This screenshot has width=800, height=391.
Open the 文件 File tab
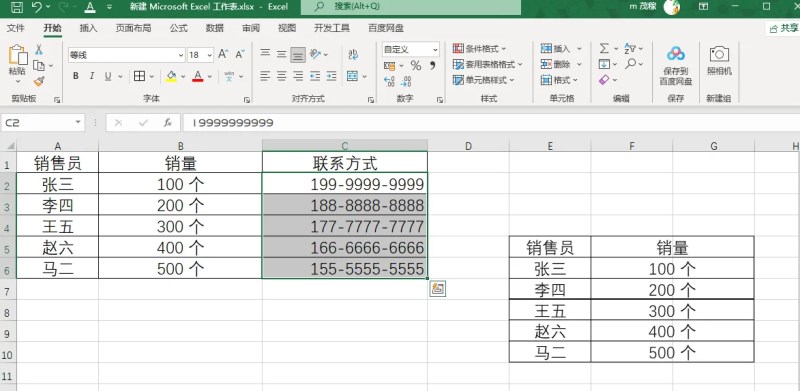(16, 28)
